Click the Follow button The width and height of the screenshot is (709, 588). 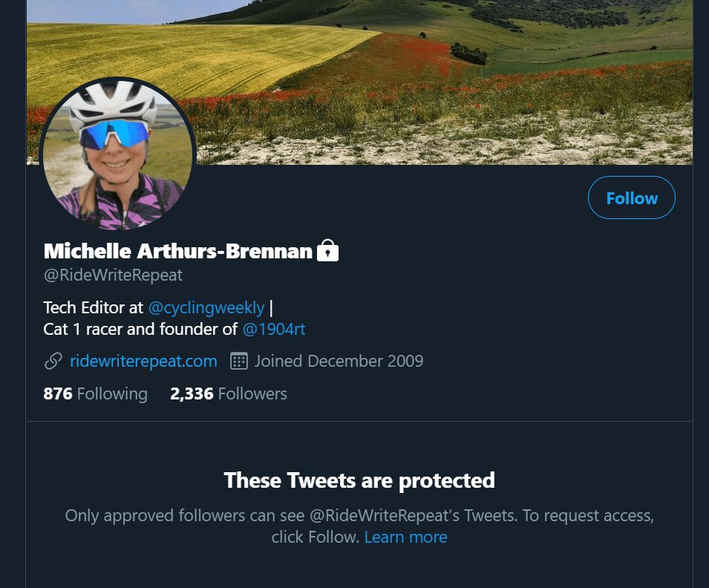pyautogui.click(x=631, y=198)
